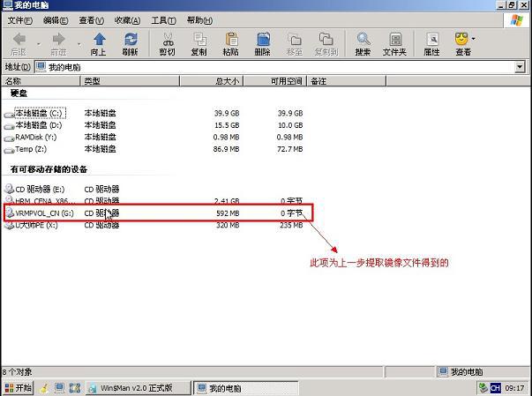Image resolution: width=532 pixels, height=396 pixels.
Task: Click the 我的电脑 taskbar button
Action: point(246,388)
